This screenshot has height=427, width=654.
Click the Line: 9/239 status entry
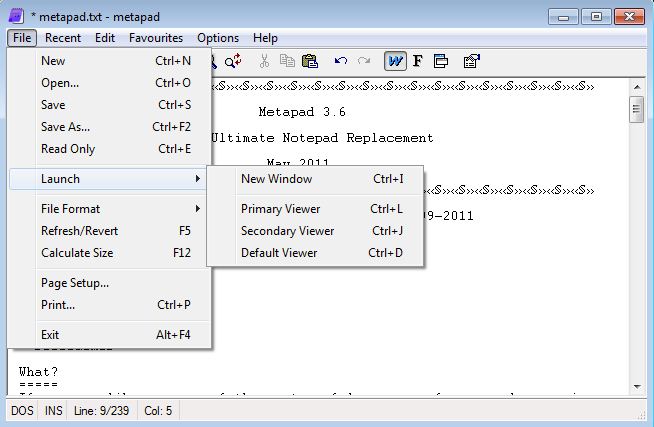pos(101,411)
